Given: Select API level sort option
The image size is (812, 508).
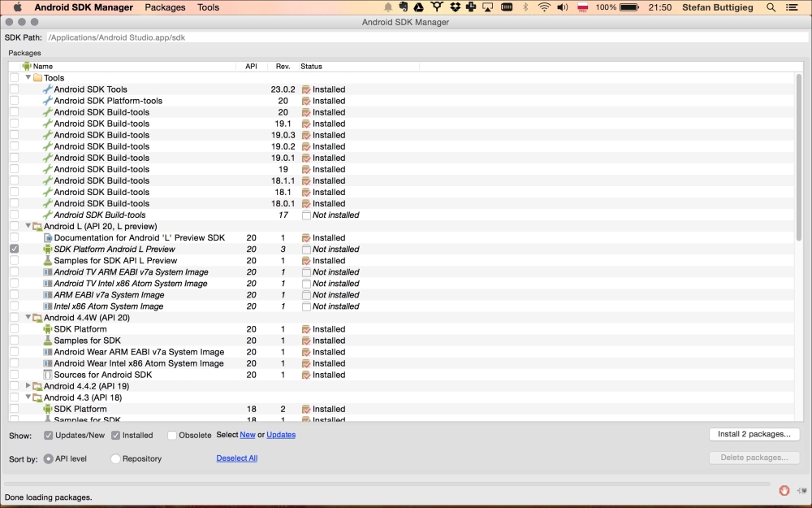Looking at the screenshot, I should [48, 458].
